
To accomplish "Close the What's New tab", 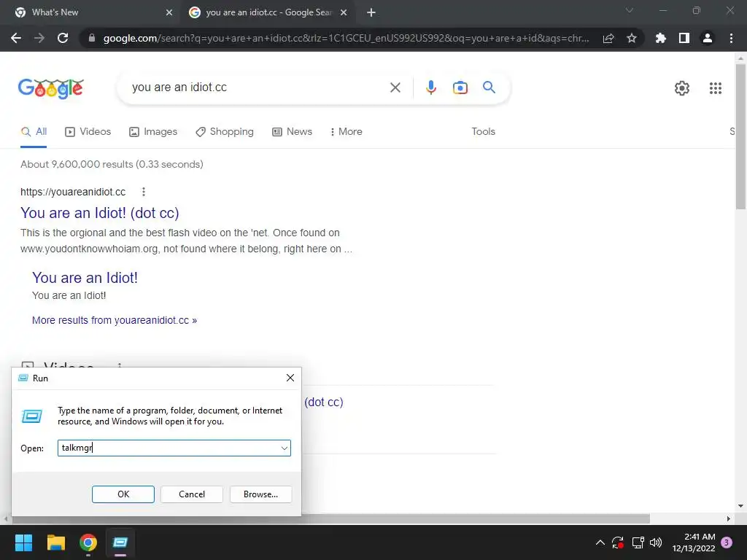I will click(x=169, y=13).
